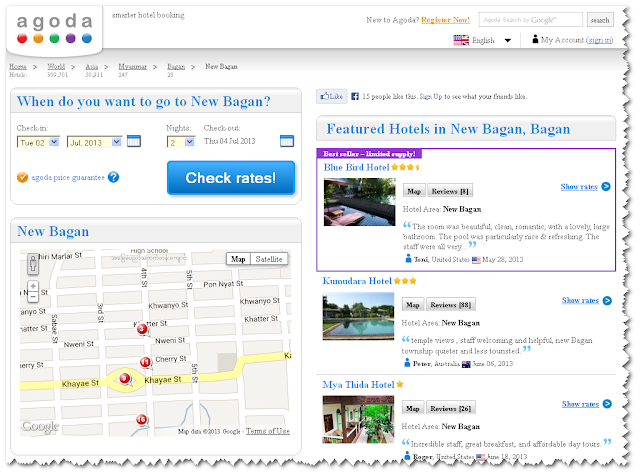Screen dimensions: 640x476
Task: Open the Blue Bird Hotel photo thumbnail
Action: pyautogui.click(x=360, y=202)
